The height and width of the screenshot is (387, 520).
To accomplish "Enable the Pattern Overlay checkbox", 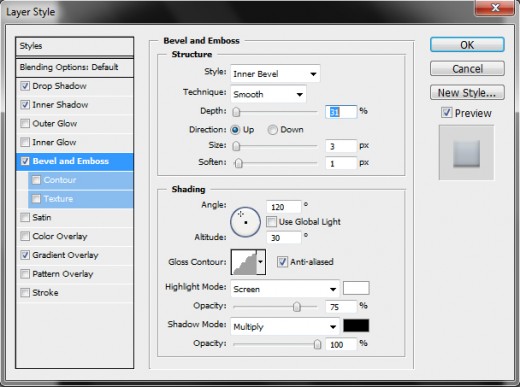I will coord(25,274).
